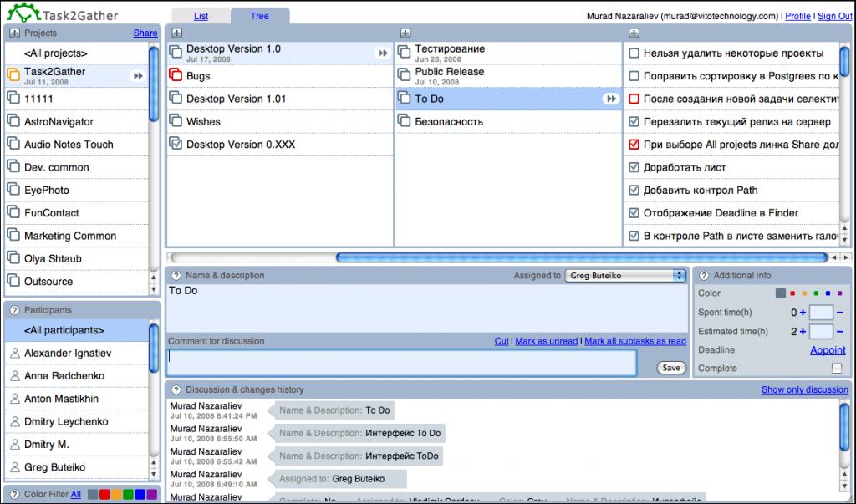This screenshot has height=504, width=856.
Task: Uncheck the Доработать лист task
Action: (x=634, y=168)
